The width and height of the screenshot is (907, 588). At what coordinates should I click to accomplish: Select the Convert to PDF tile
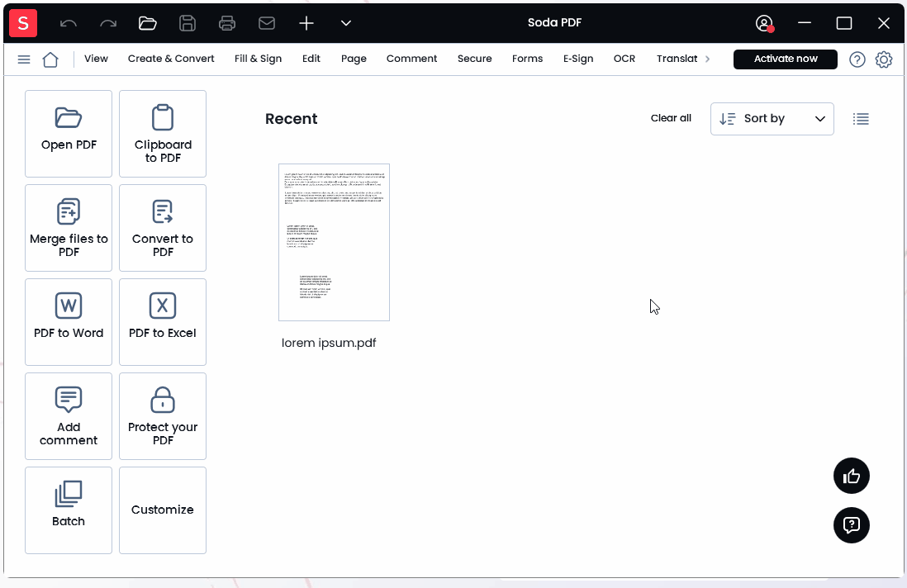(x=163, y=228)
